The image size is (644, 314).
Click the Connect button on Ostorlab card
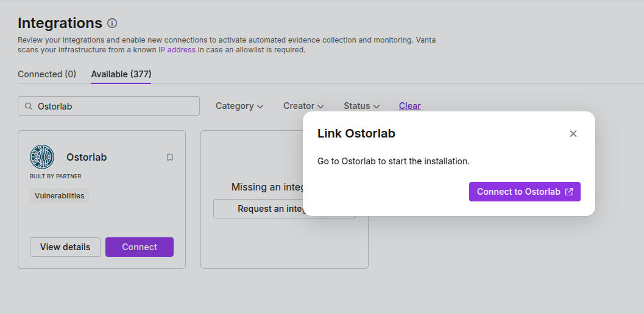click(x=140, y=247)
